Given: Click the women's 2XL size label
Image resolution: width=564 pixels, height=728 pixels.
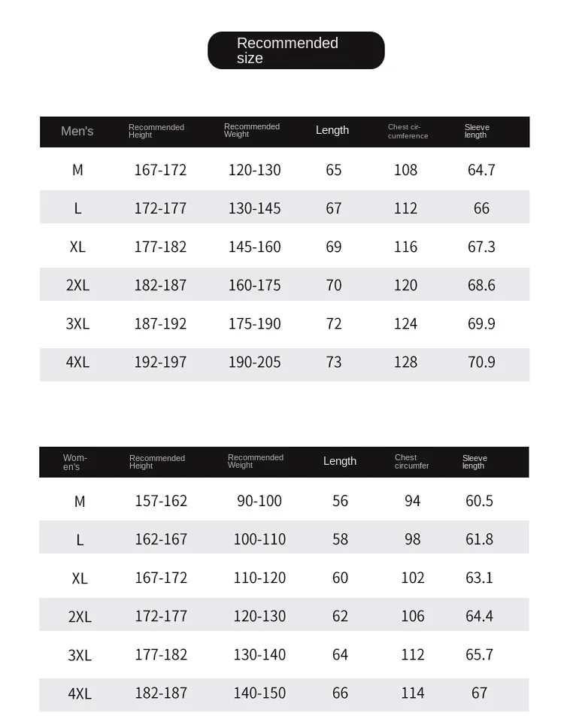Looking at the screenshot, I should pos(80,617).
